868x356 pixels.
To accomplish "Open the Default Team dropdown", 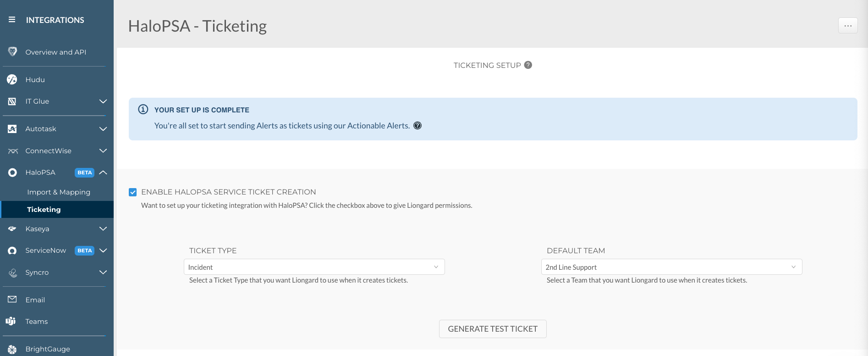I will [x=671, y=267].
